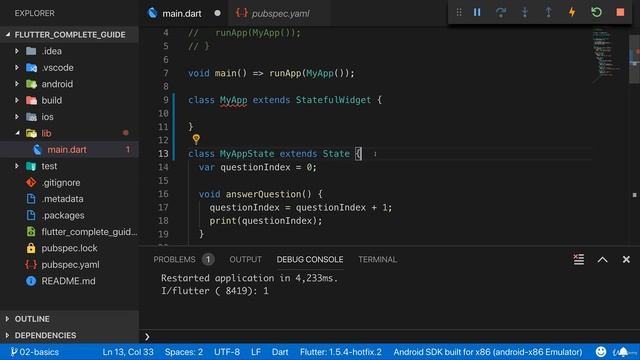Click Ln 13, Col 33 in status bar
The image size is (640, 360).
coord(128,352)
